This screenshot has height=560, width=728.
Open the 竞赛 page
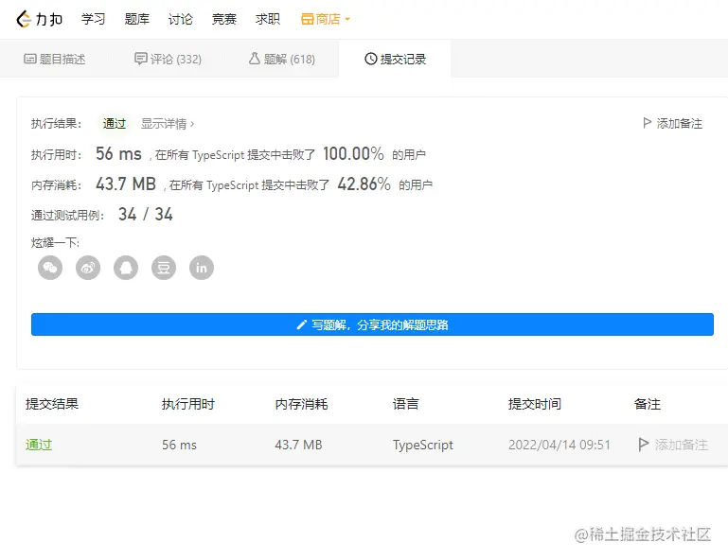click(223, 19)
